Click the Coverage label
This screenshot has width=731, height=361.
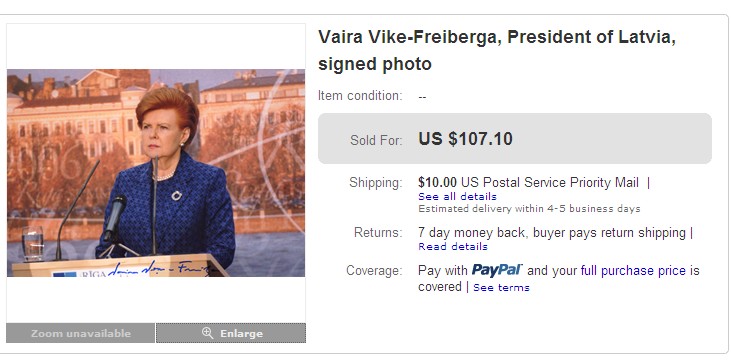pos(374,271)
